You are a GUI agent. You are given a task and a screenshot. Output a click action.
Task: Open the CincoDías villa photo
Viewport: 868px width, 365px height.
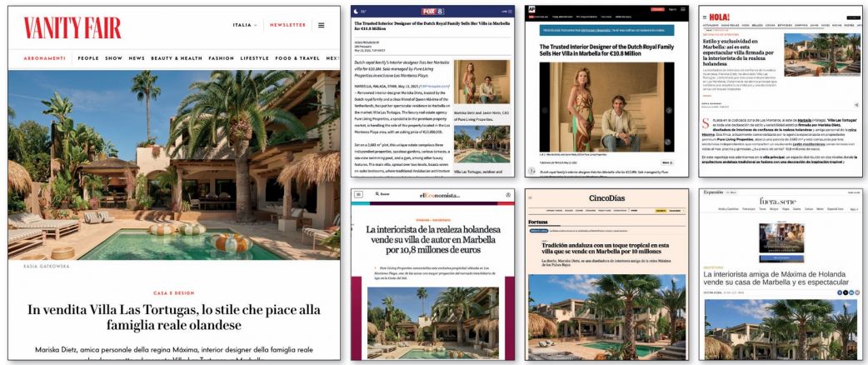(x=606, y=317)
